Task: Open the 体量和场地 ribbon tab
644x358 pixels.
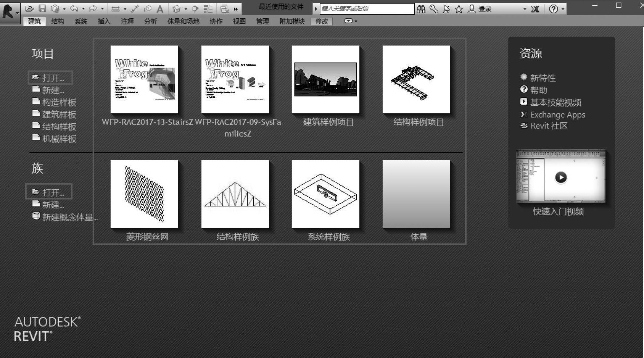Action: (183, 21)
